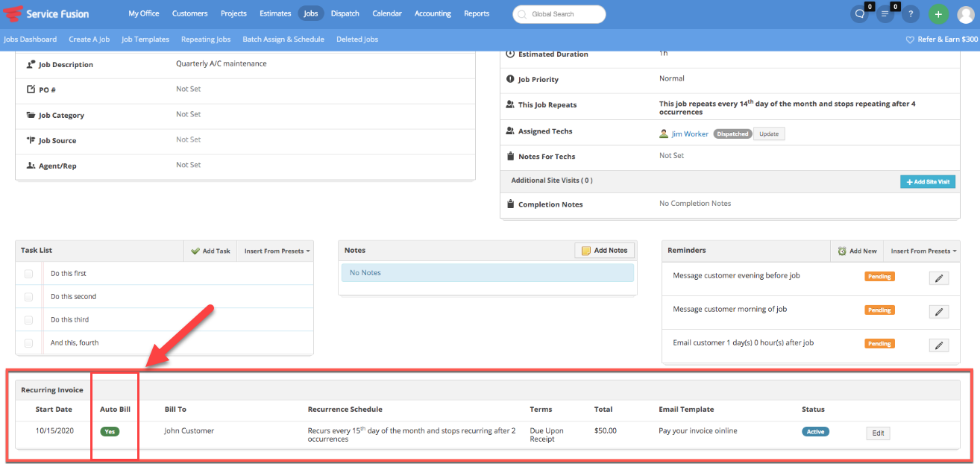Edit the evening-before-job reminder pencil
This screenshot has width=980, height=464.
[939, 278]
